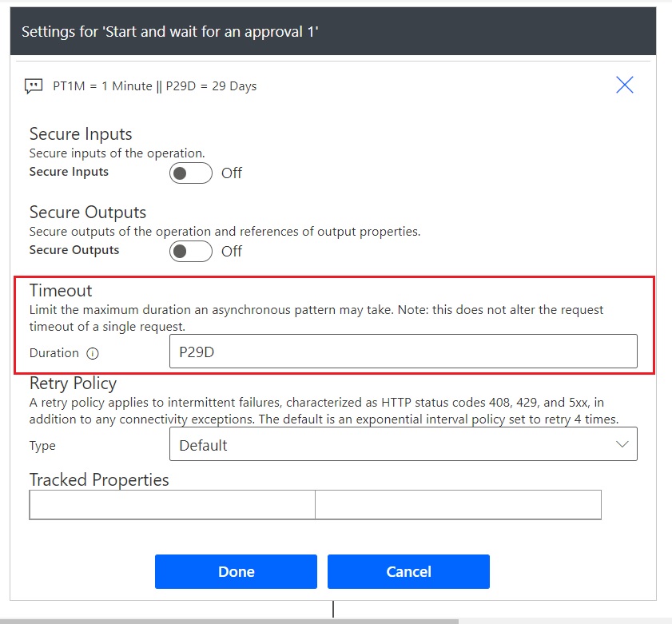Screen dimensions: 672x624
Task: Click the chevron arrow on the Default dropdown
Action: 622,444
